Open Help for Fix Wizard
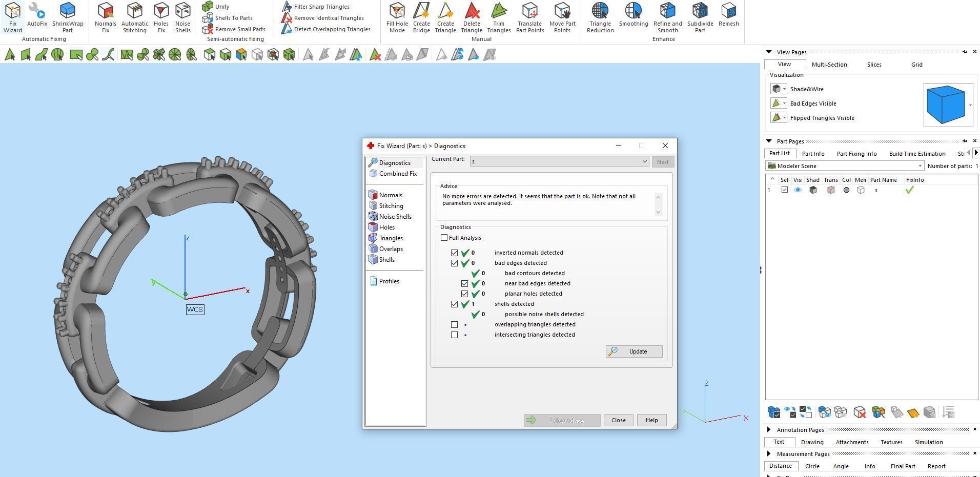The width and height of the screenshot is (980, 477). (x=651, y=420)
